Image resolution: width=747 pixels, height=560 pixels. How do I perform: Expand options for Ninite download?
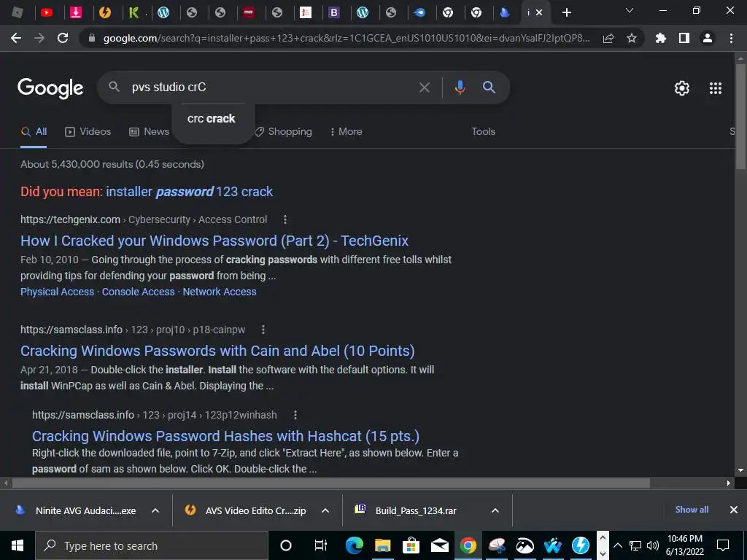pyautogui.click(x=155, y=510)
